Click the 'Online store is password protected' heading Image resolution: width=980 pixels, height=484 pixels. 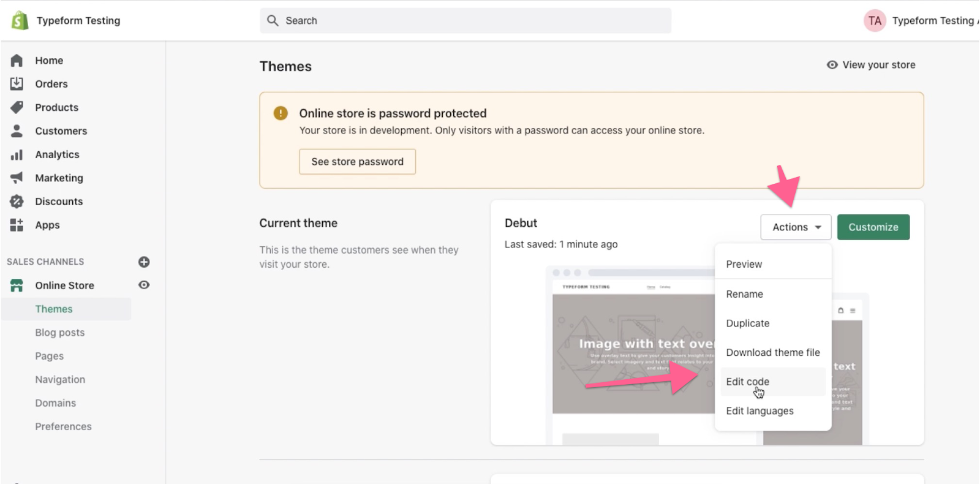coord(393,113)
